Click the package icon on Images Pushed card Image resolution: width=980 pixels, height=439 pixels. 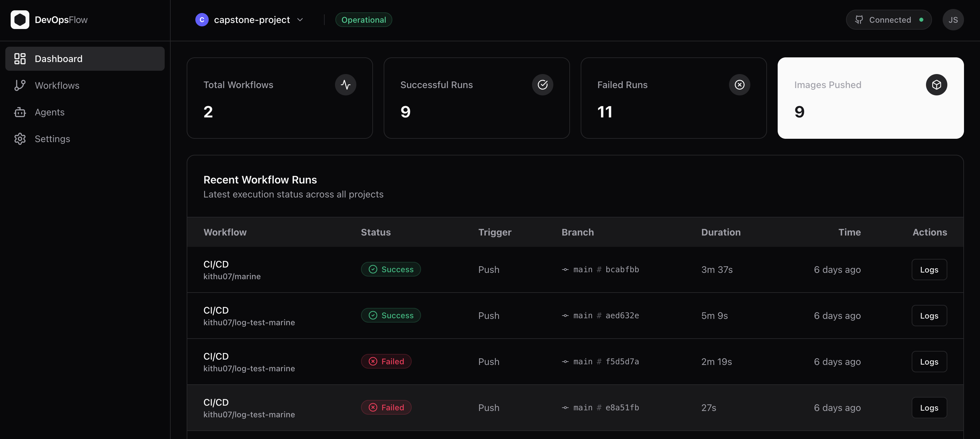[937, 84]
